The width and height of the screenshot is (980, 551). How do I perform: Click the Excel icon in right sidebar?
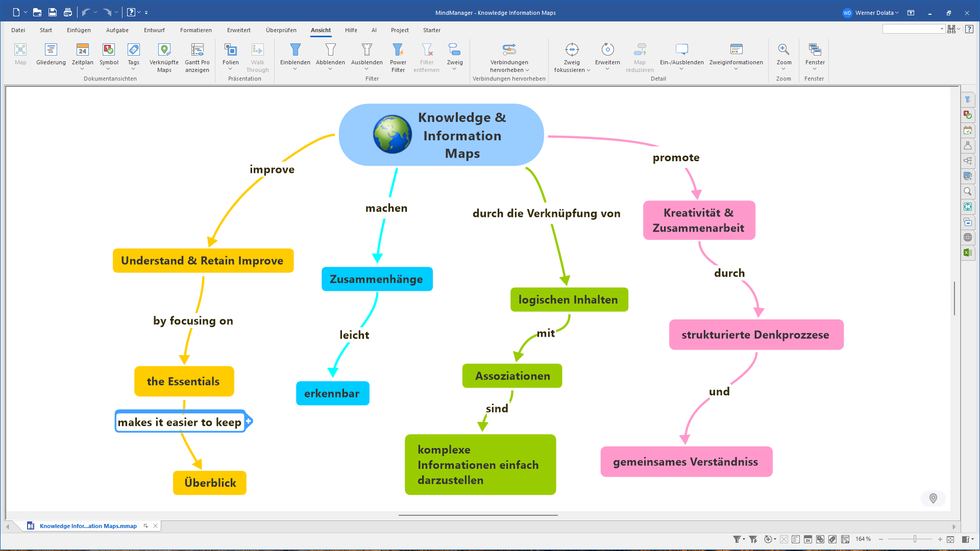click(x=967, y=253)
